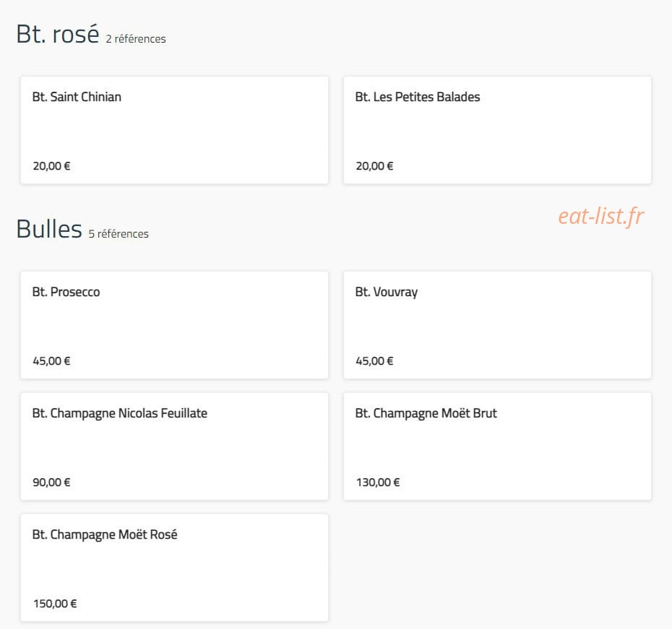This screenshot has height=629, width=672.
Task: Click the 20,00 € price of Saint Chinian
Action: click(x=51, y=166)
